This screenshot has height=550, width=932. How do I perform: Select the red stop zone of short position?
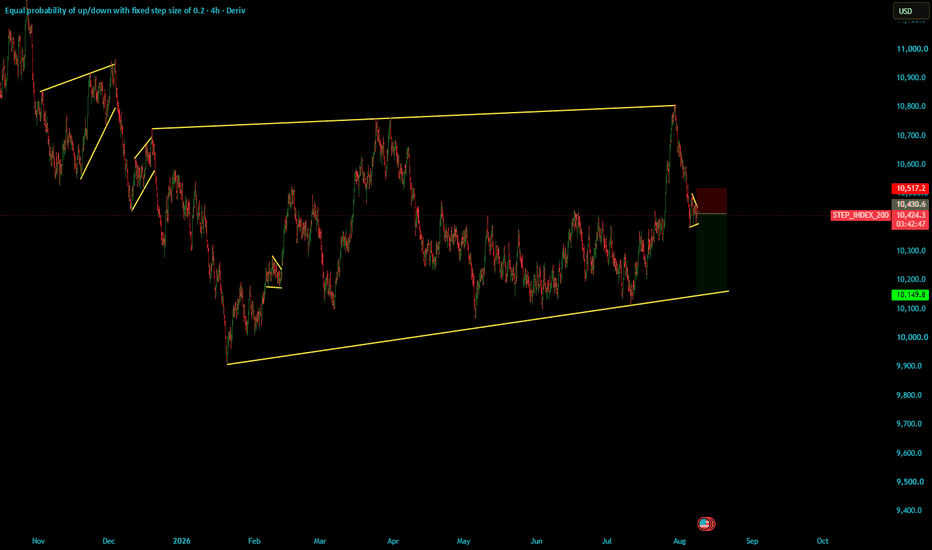(x=711, y=201)
